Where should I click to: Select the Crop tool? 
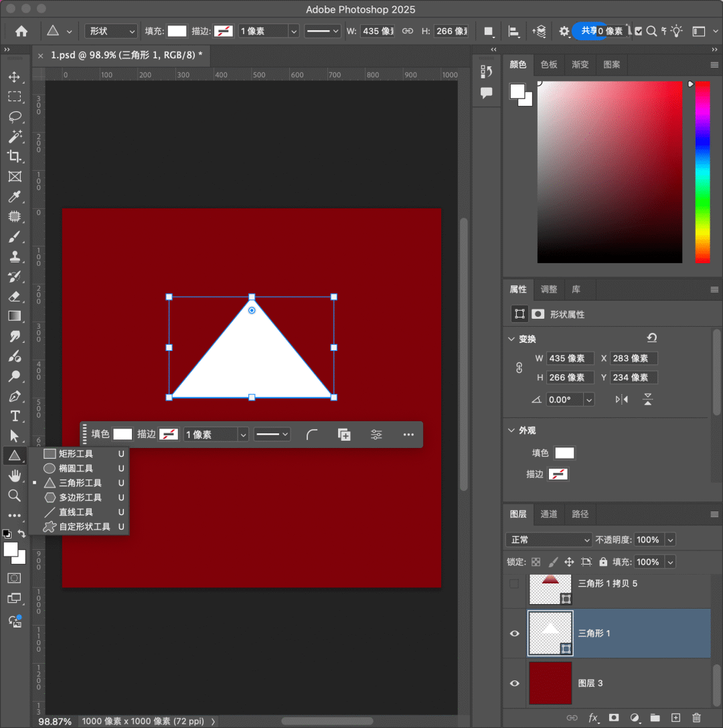[x=14, y=156]
